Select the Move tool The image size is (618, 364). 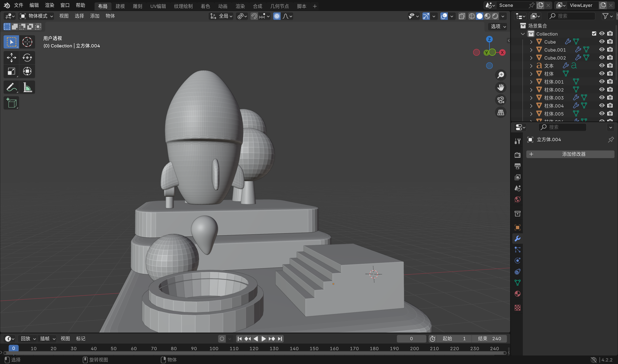pos(11,58)
